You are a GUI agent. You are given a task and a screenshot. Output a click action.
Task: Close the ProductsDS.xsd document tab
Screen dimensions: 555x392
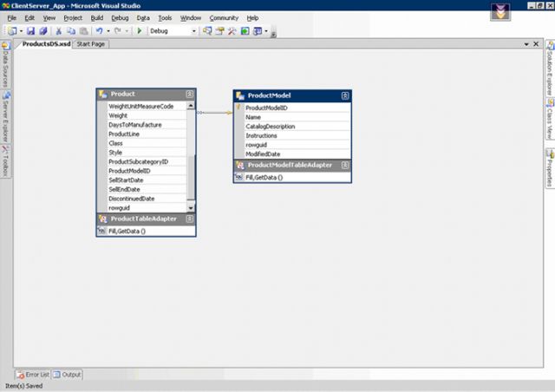click(x=536, y=44)
